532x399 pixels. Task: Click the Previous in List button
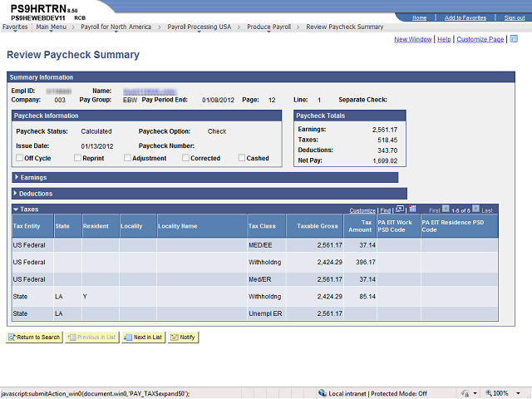tap(92, 337)
